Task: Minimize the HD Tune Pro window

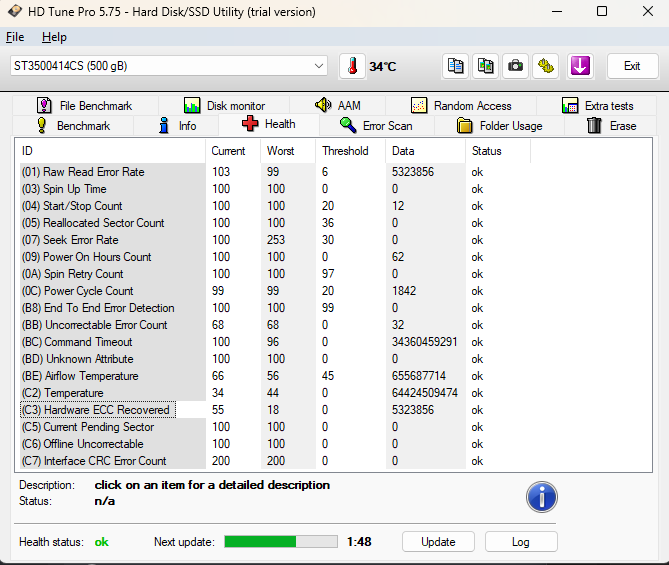Action: click(557, 12)
